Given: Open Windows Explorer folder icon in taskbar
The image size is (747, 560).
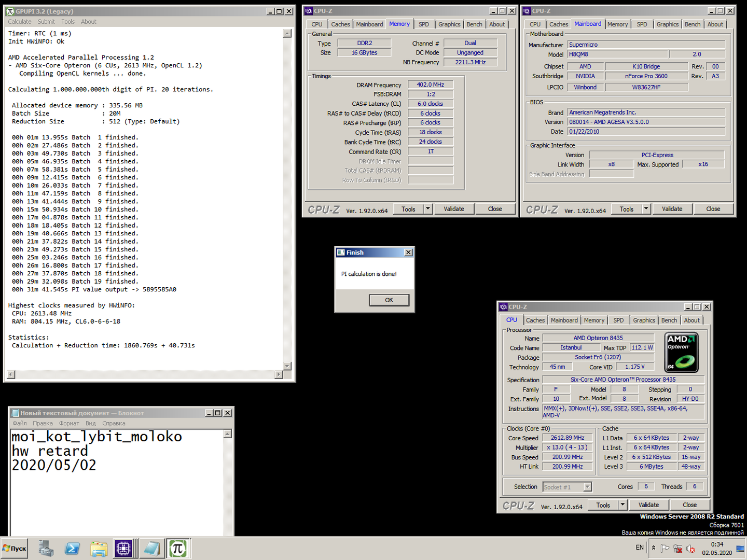Looking at the screenshot, I should [x=99, y=548].
